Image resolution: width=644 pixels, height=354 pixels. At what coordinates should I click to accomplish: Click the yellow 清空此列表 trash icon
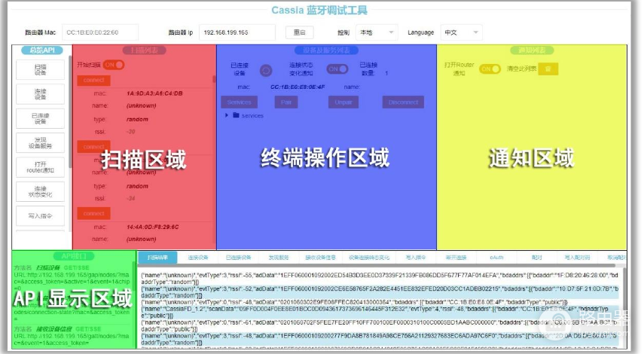(x=548, y=69)
